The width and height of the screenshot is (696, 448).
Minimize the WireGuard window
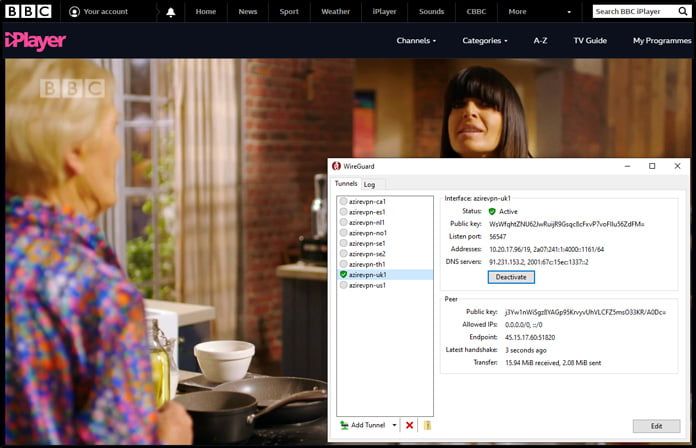pyautogui.click(x=627, y=166)
